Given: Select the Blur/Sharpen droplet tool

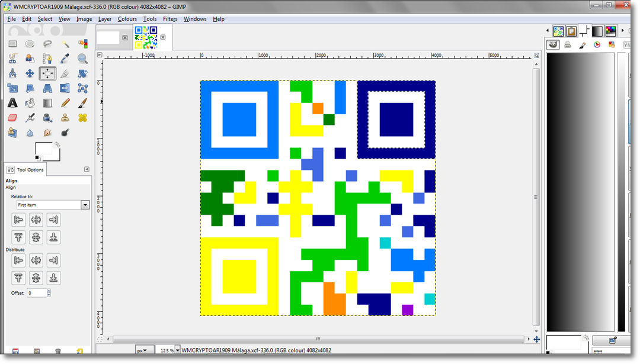Looking at the screenshot, I should (x=30, y=133).
